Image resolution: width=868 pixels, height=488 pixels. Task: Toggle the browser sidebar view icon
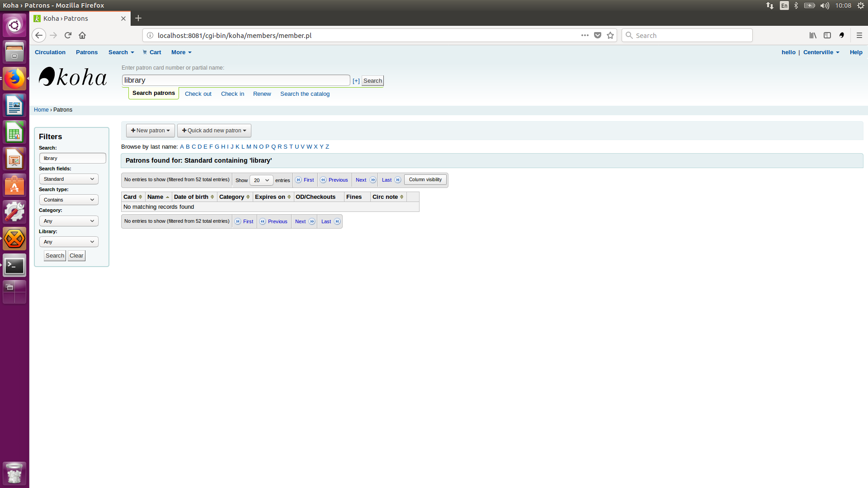coord(827,35)
